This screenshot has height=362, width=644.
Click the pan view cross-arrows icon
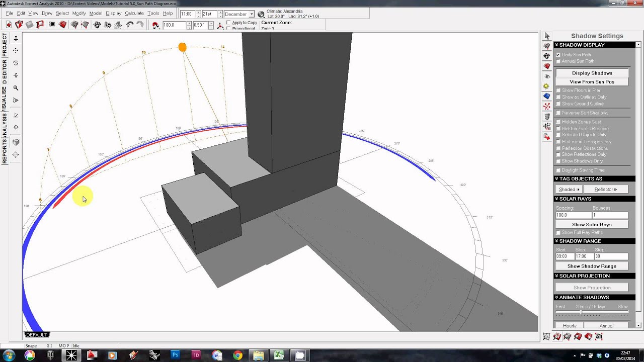point(16,50)
